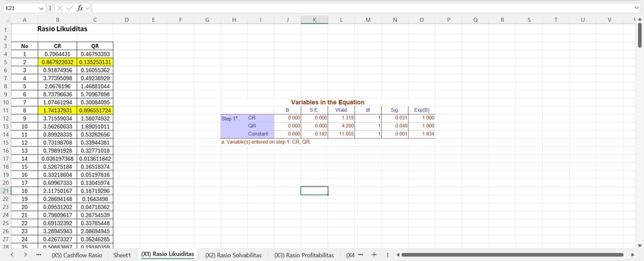Click the confirm entry checkmark icon
The height and width of the screenshot is (261, 644).
pyautogui.click(x=69, y=8)
